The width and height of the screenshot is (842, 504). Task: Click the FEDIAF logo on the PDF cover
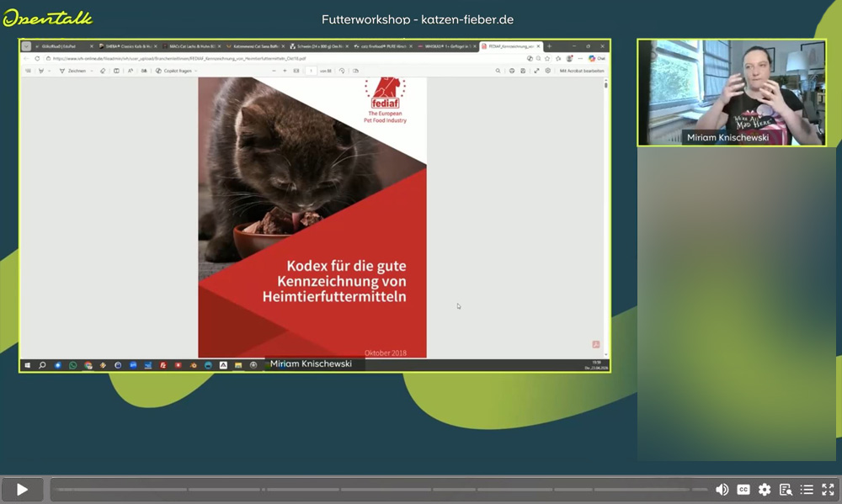(385, 100)
